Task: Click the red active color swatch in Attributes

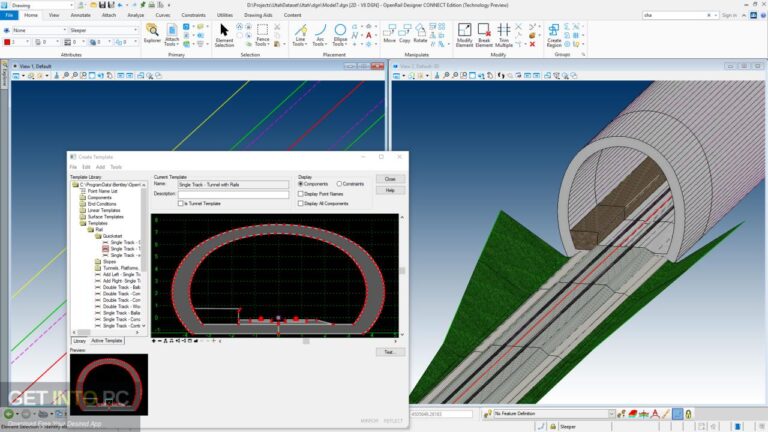Action: click(7, 42)
